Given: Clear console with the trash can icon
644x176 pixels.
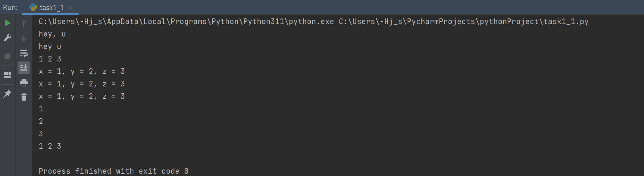Looking at the screenshot, I should [24, 97].
